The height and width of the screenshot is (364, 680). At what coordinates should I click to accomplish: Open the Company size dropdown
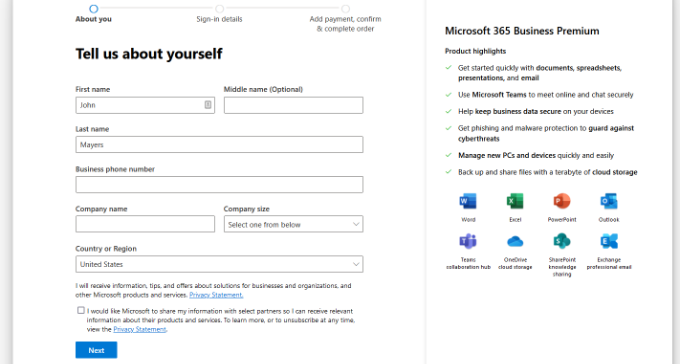tap(293, 224)
